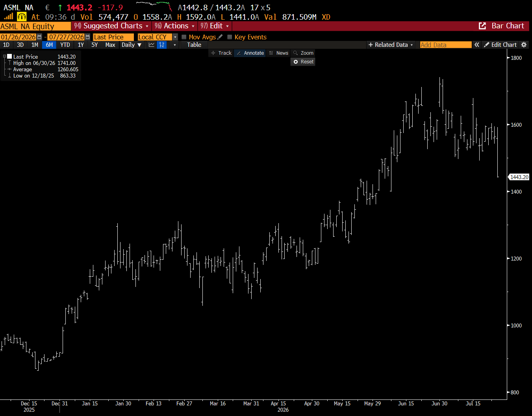This screenshot has height=416, width=532.
Task: Open the Actions menu
Action: [x=175, y=26]
